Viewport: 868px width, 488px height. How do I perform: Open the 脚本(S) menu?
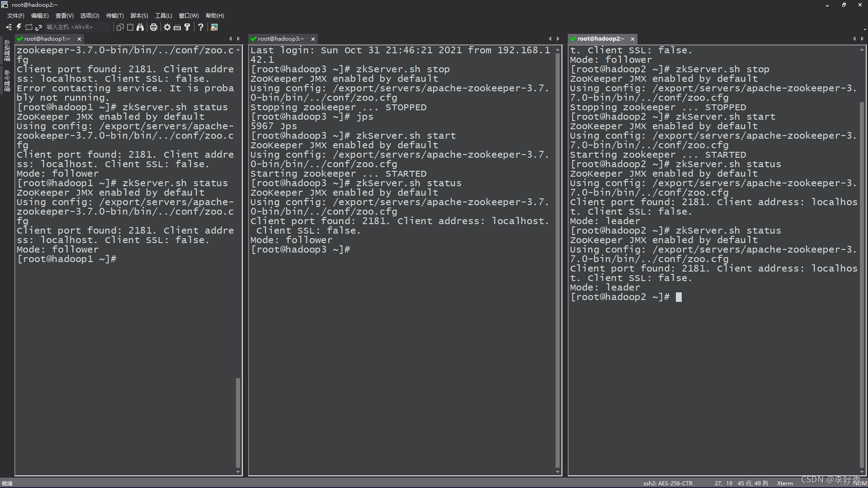coord(139,15)
